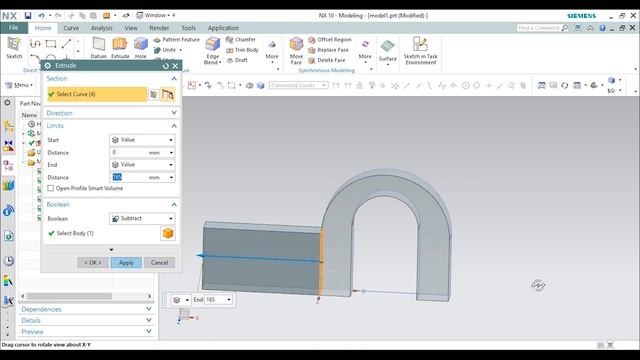Open the Menu button
This screenshot has height=360, width=640.
pos(19,85)
